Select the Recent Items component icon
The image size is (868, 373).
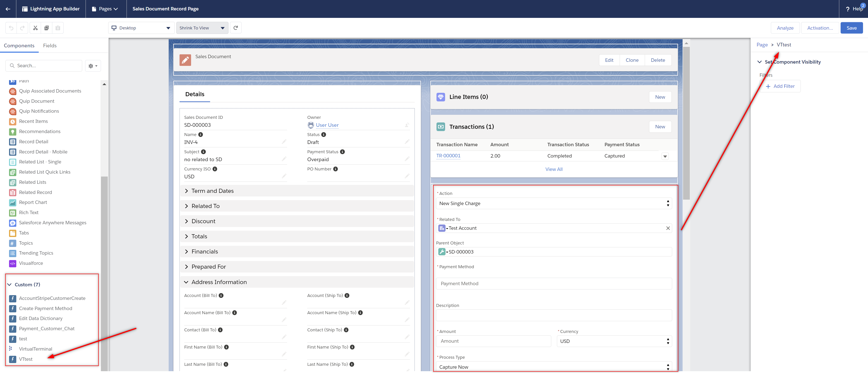[x=12, y=121]
